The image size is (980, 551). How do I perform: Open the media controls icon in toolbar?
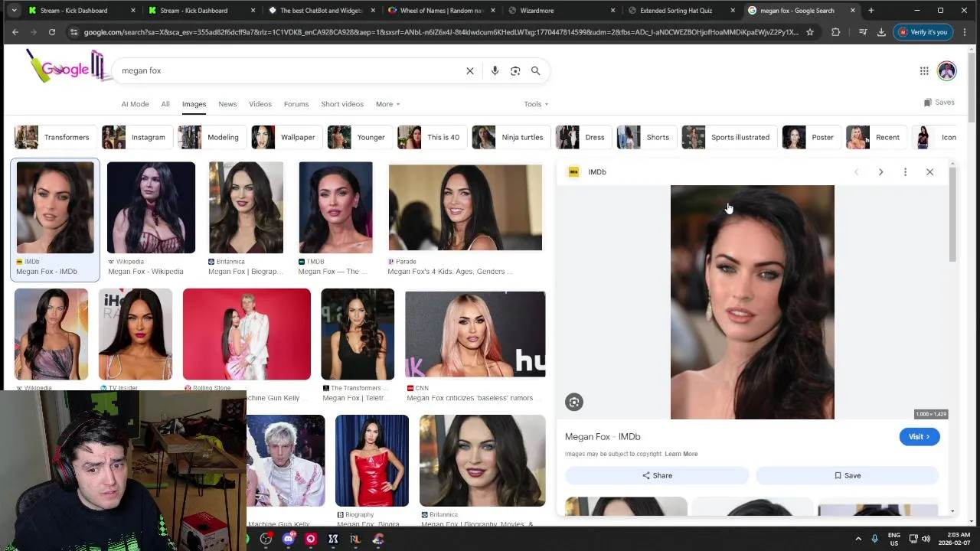point(863,32)
